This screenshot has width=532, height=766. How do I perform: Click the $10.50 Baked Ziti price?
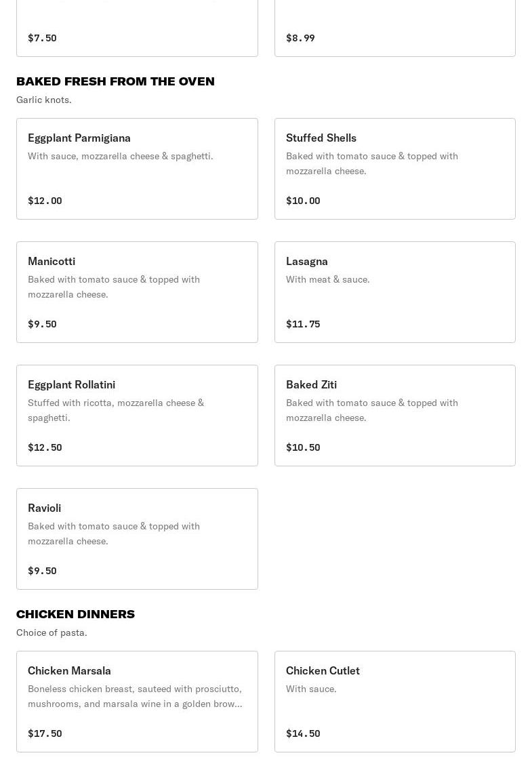pos(303,447)
